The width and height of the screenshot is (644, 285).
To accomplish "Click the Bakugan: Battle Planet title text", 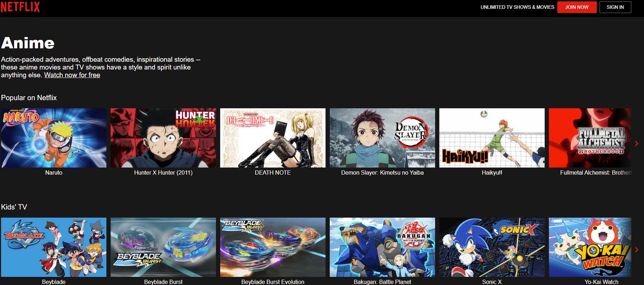I will 382,282.
